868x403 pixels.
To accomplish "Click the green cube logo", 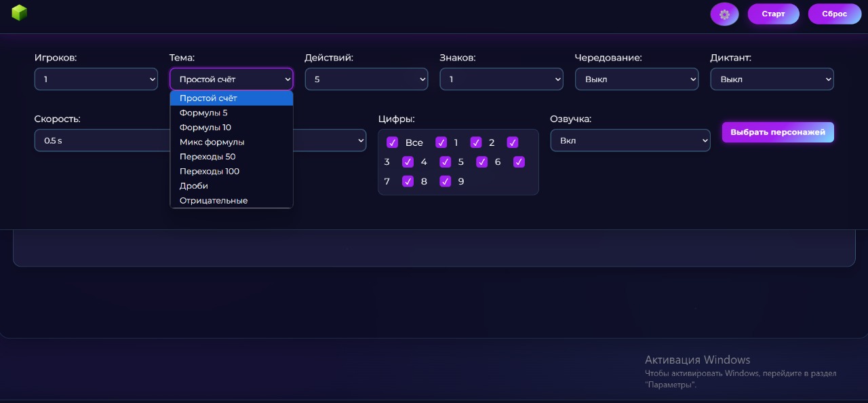I will tap(20, 13).
